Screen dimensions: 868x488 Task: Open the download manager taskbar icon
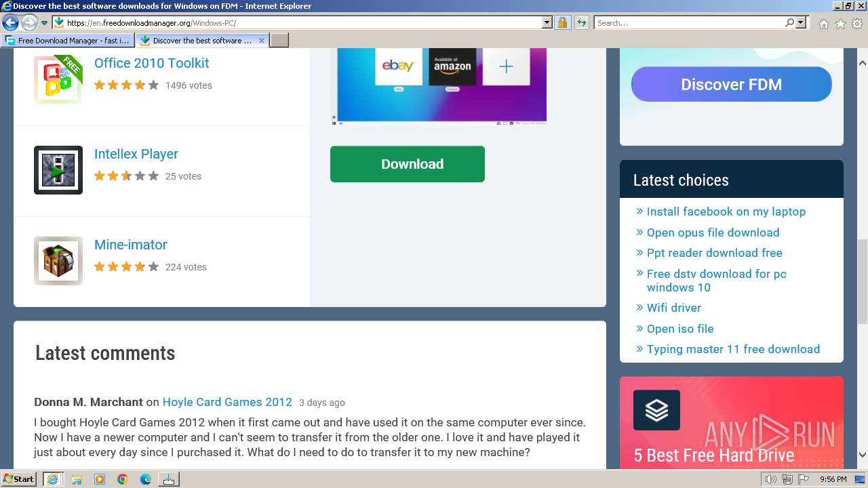[x=169, y=479]
